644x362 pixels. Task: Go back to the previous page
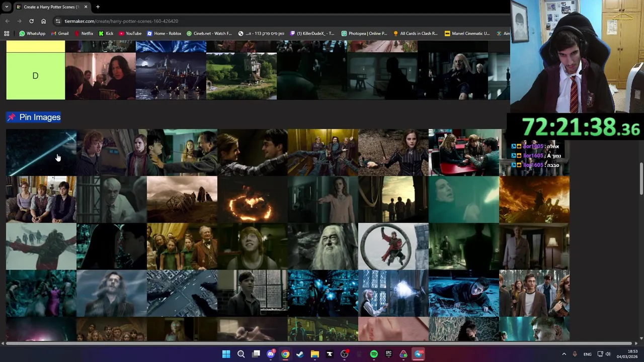[x=7, y=21]
